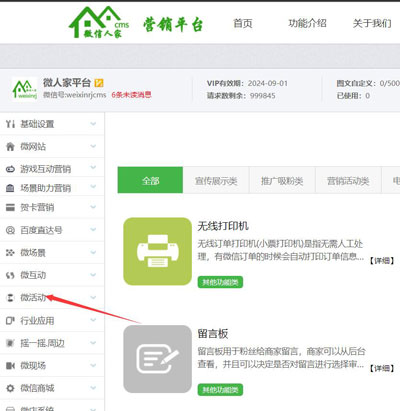The height and width of the screenshot is (411, 400).
Task: Click the 基础设置 fork-knife icon
Action: click(x=10, y=124)
